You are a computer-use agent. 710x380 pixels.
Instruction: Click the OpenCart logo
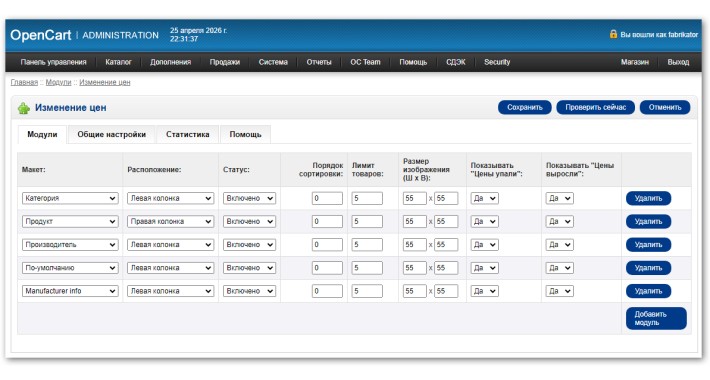click(41, 35)
